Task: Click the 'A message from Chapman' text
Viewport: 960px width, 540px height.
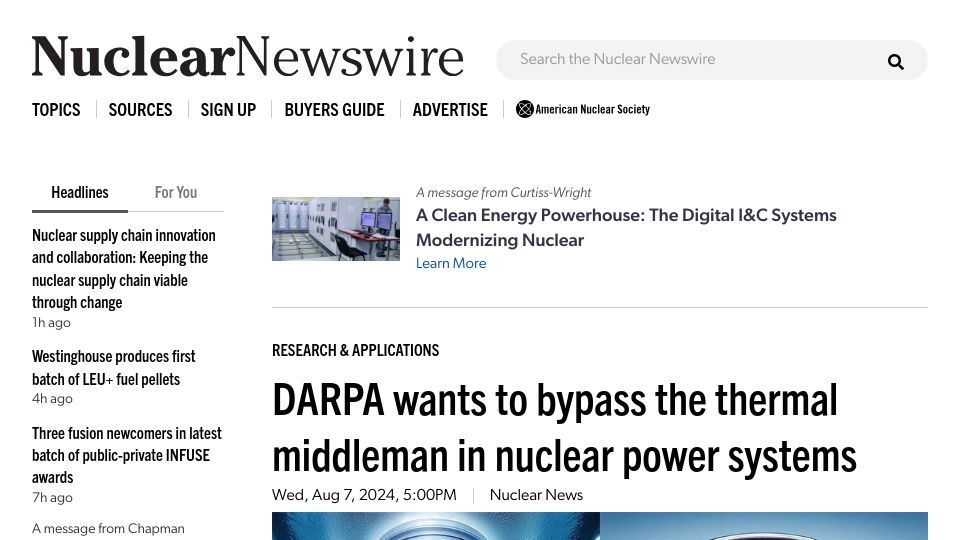Action: 108,528
